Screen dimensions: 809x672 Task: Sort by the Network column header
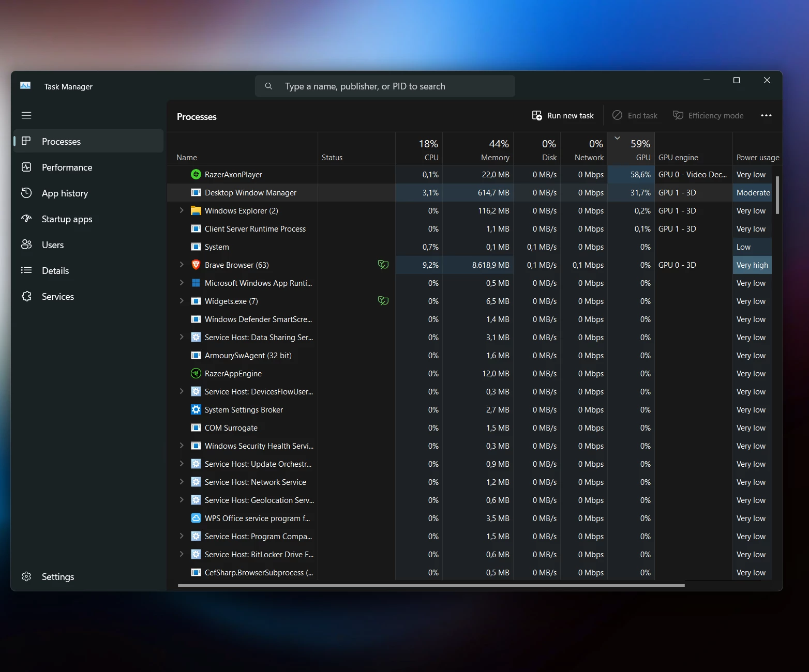point(584,149)
